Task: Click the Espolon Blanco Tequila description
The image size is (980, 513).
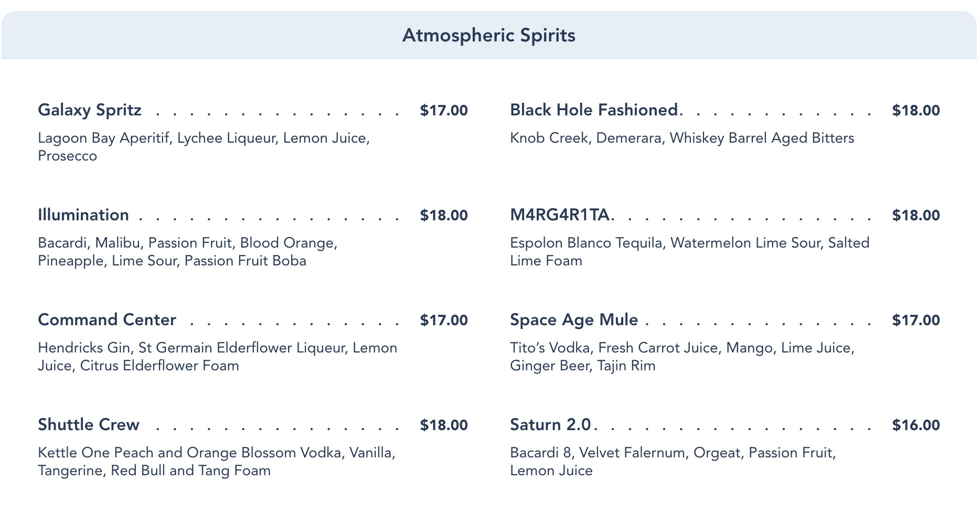Action: (x=690, y=252)
